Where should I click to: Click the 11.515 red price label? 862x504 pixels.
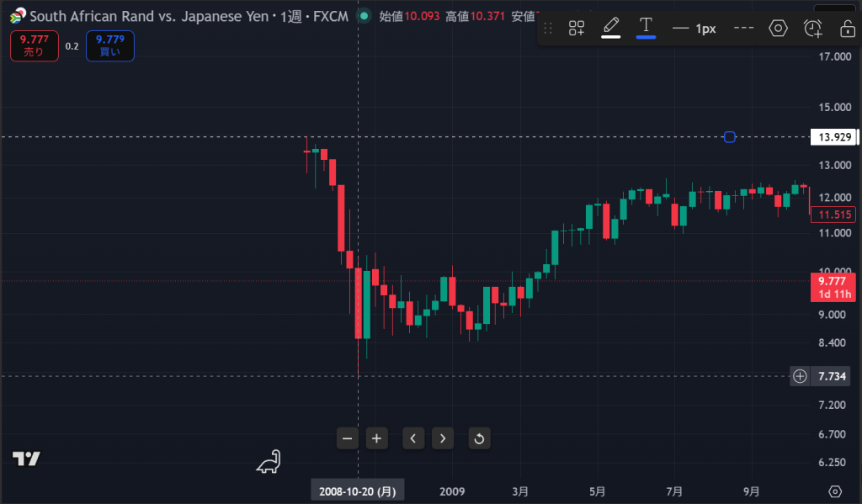833,215
